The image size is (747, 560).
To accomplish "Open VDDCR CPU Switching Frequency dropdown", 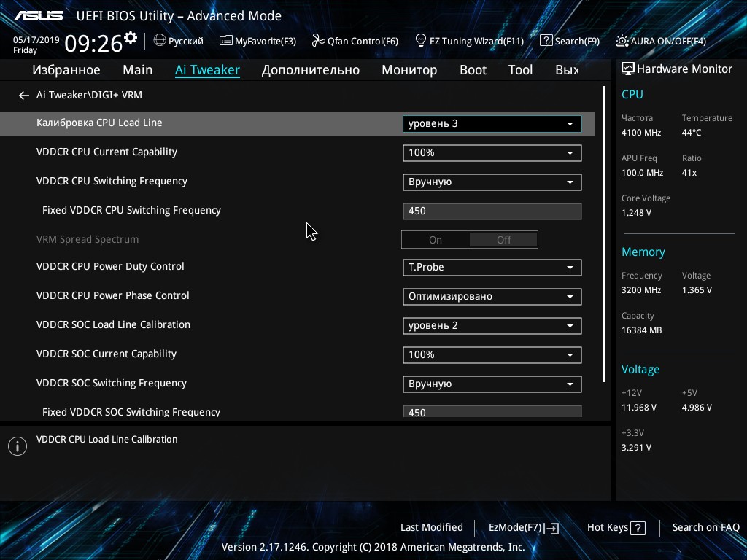I will 492,182.
